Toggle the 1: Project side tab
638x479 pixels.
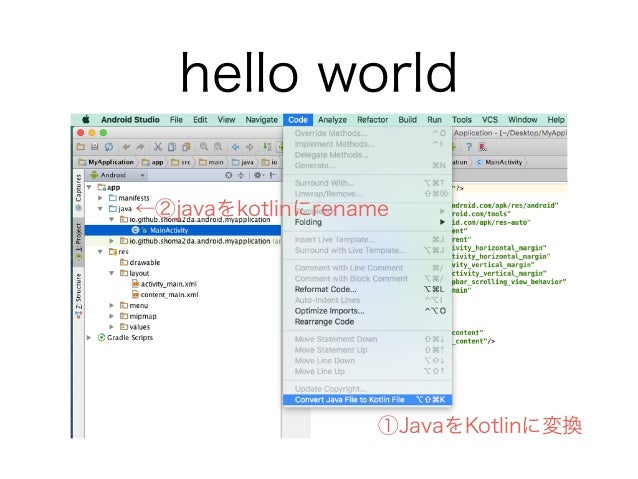[78, 242]
